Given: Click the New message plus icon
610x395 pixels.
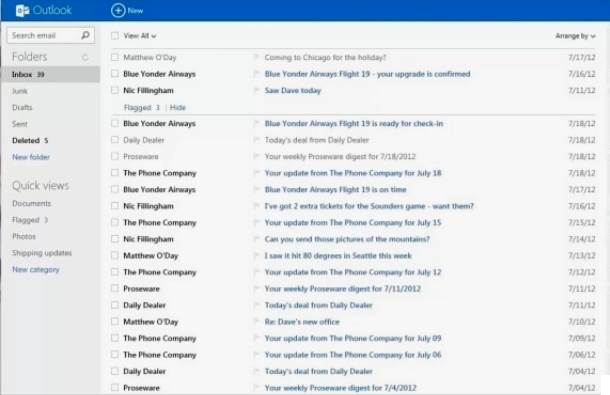Looking at the screenshot, I should (x=118, y=11).
